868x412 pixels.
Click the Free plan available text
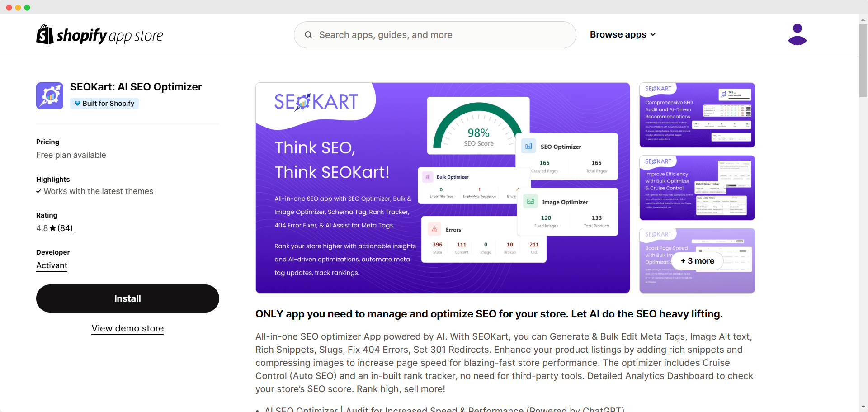coord(71,155)
